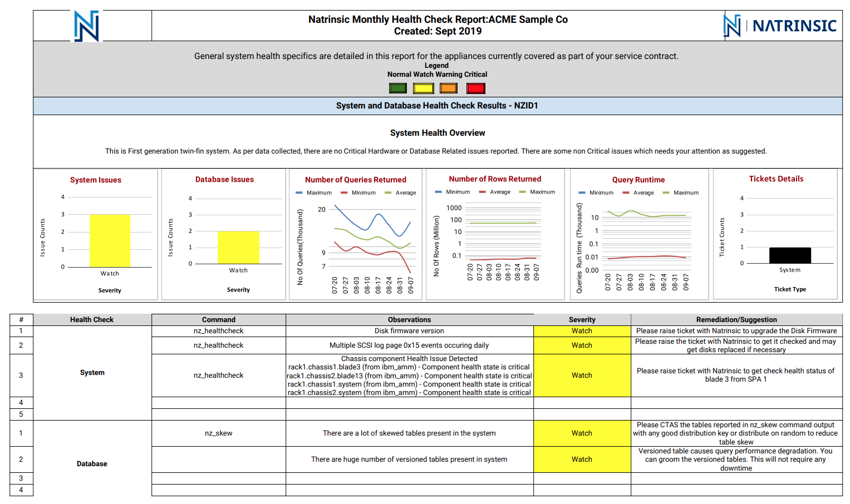The image size is (850, 504).
Task: Click remediation text about upgrading Disk Firmware
Action: click(736, 331)
